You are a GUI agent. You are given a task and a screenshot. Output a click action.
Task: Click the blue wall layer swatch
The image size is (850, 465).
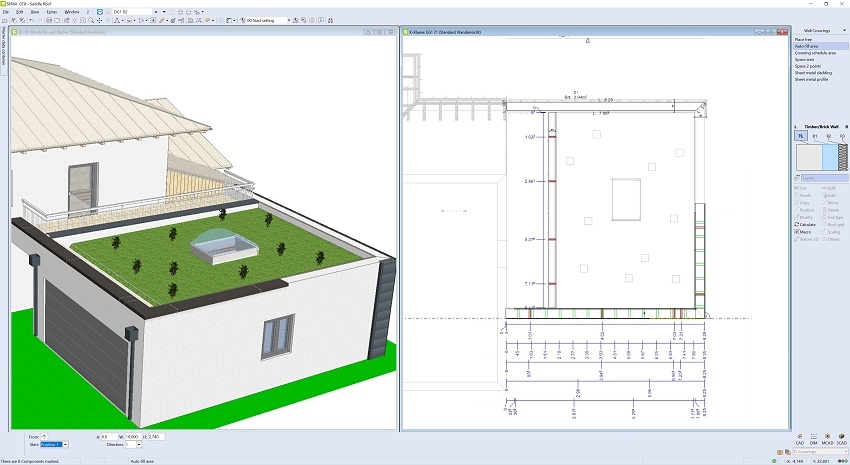[830, 158]
